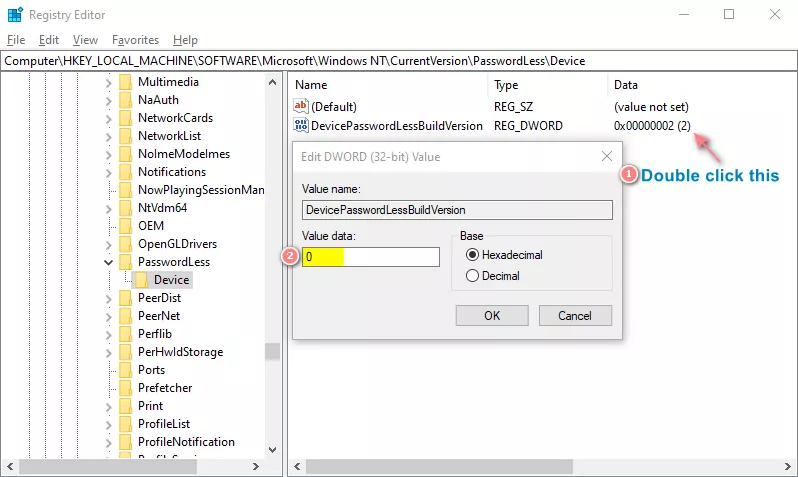This screenshot has height=477, width=798.
Task: Click the Device folder icon
Action: point(141,279)
